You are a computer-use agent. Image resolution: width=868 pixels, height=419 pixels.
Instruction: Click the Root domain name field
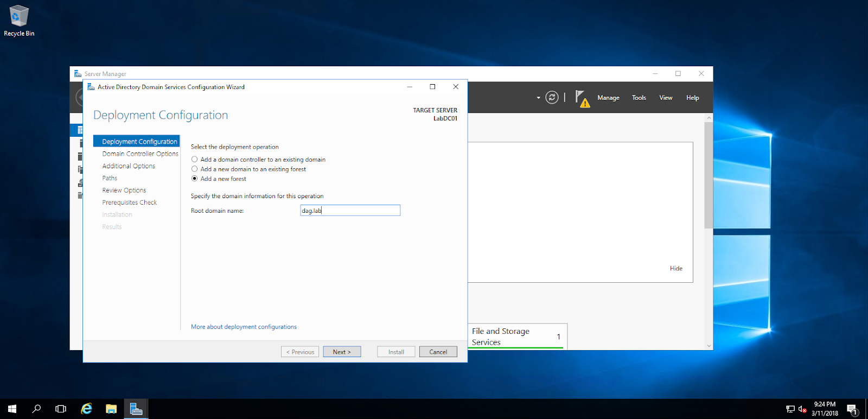(350, 210)
